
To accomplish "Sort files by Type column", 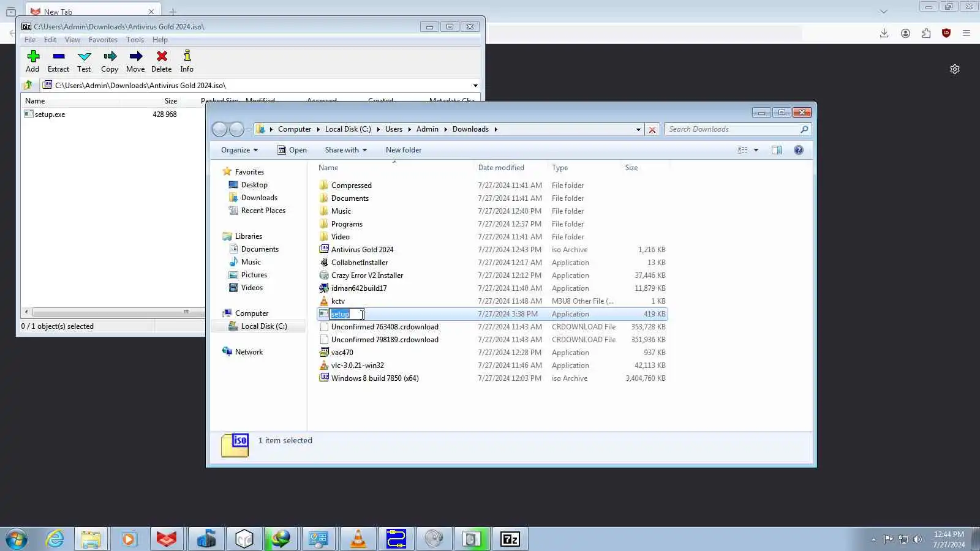I will pos(560,168).
